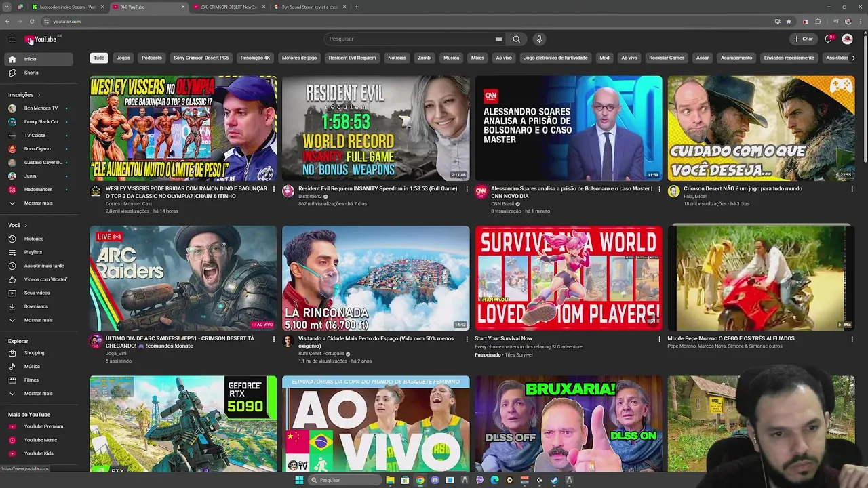Switch to CRIMSON DESERT browser tab
The image size is (868, 488).
228,7
